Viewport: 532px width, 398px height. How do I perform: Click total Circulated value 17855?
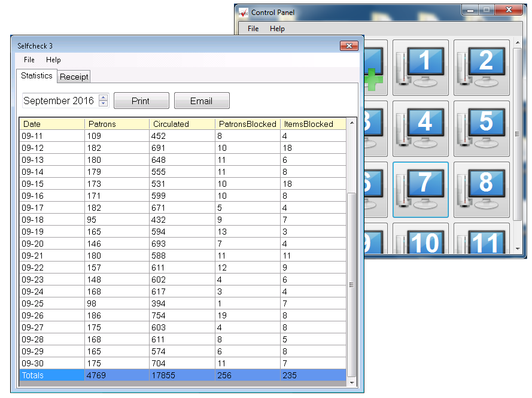[x=182, y=375]
